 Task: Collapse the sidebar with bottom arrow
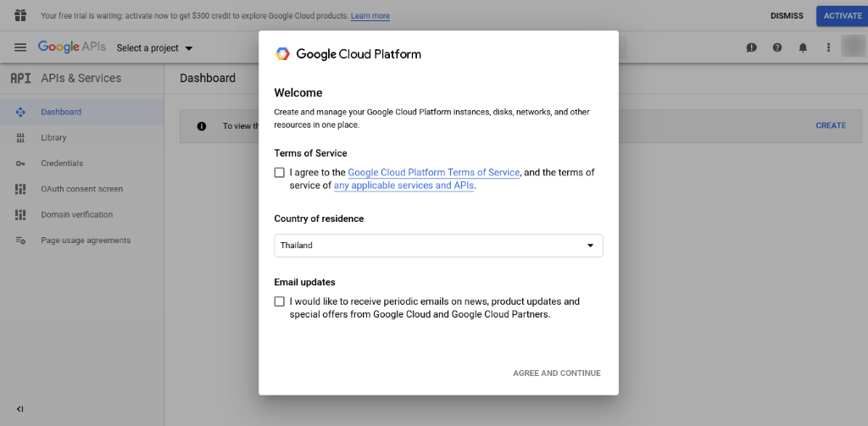pos(20,409)
